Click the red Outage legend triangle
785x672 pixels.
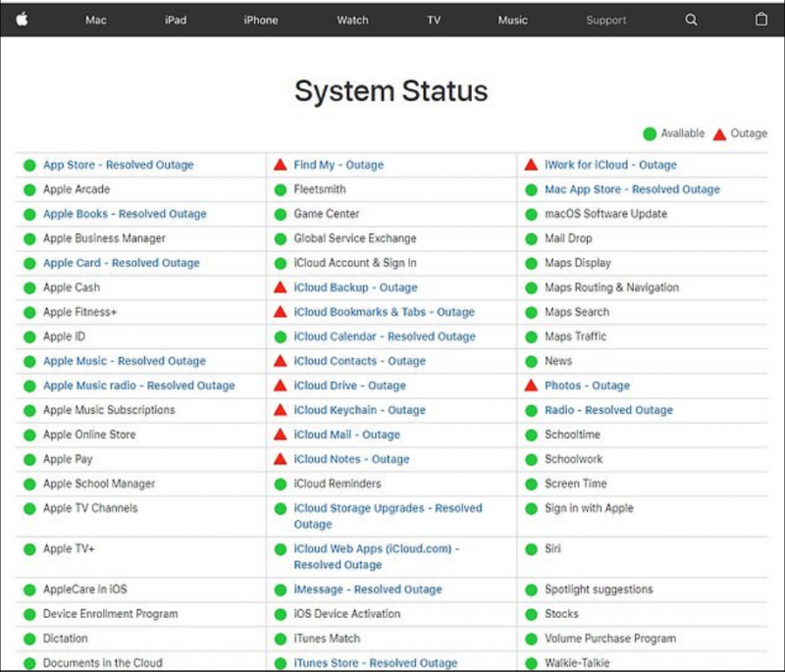coord(719,134)
